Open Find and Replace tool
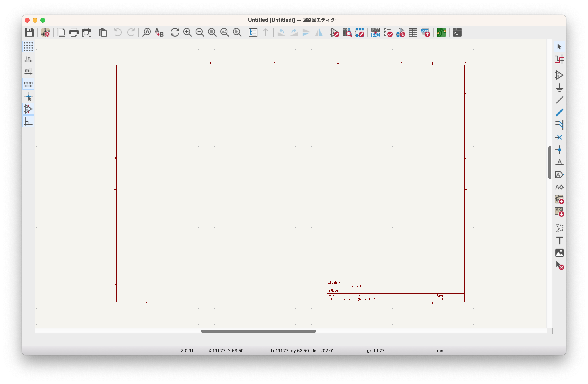Screen dimensions: 588x384 [159, 32]
